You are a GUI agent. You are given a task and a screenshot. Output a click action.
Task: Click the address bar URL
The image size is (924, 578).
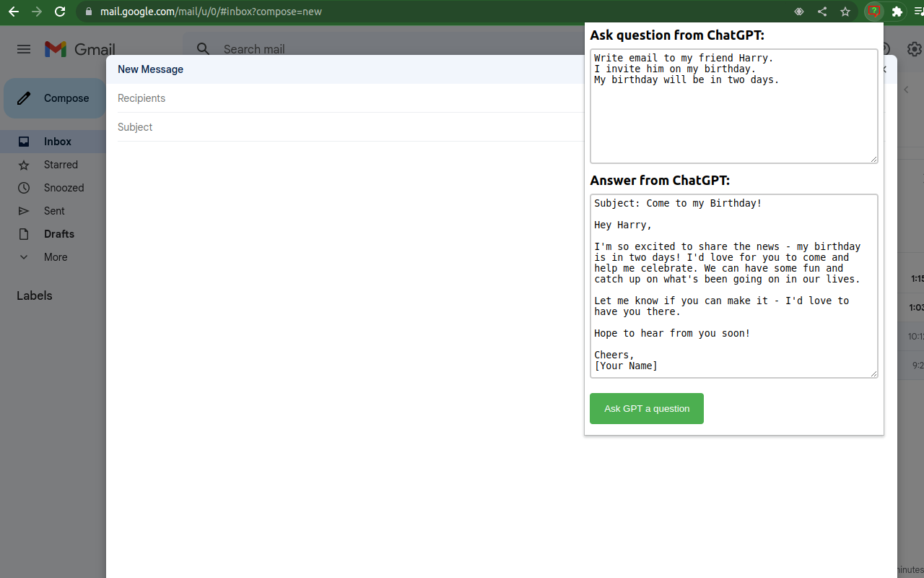[211, 12]
